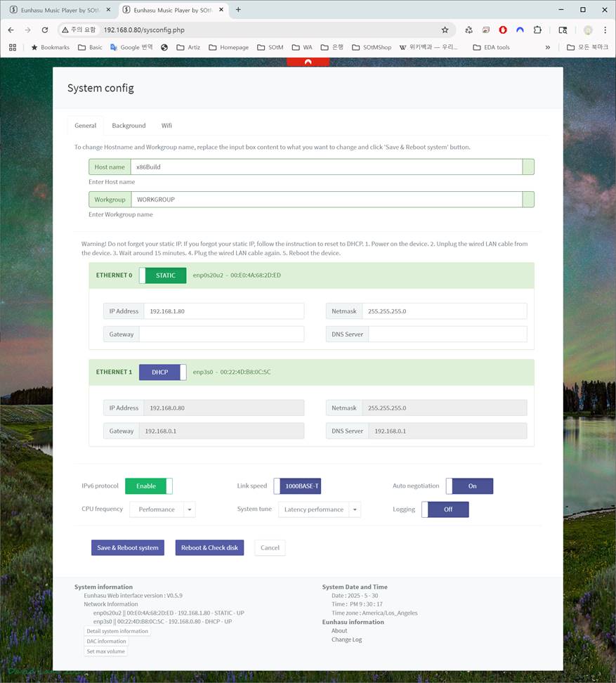
Task: Toggle Ethernet 1 DHCP mode switch
Action: (162, 372)
